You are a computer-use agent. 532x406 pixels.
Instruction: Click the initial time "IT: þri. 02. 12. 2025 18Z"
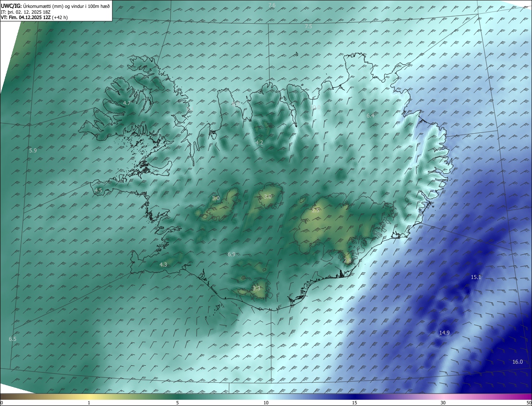pos(27,12)
